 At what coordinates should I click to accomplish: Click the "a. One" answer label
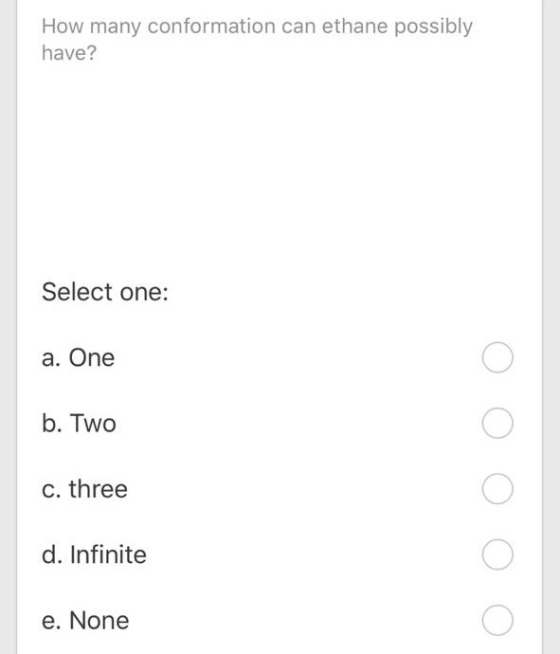pyautogui.click(x=78, y=358)
